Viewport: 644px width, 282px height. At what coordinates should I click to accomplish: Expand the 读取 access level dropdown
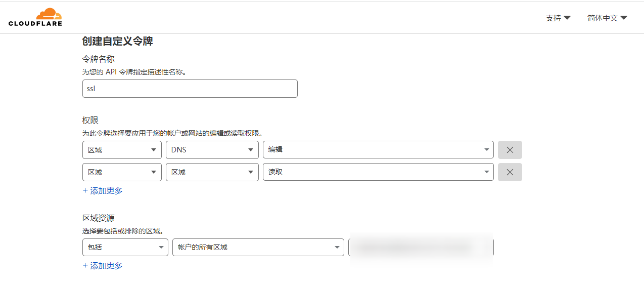coord(378,172)
